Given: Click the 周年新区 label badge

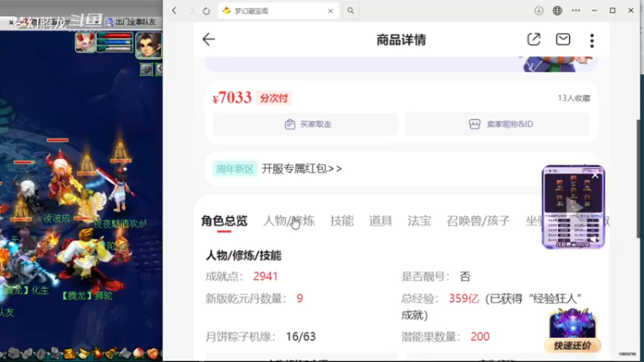Looking at the screenshot, I should coord(235,169).
